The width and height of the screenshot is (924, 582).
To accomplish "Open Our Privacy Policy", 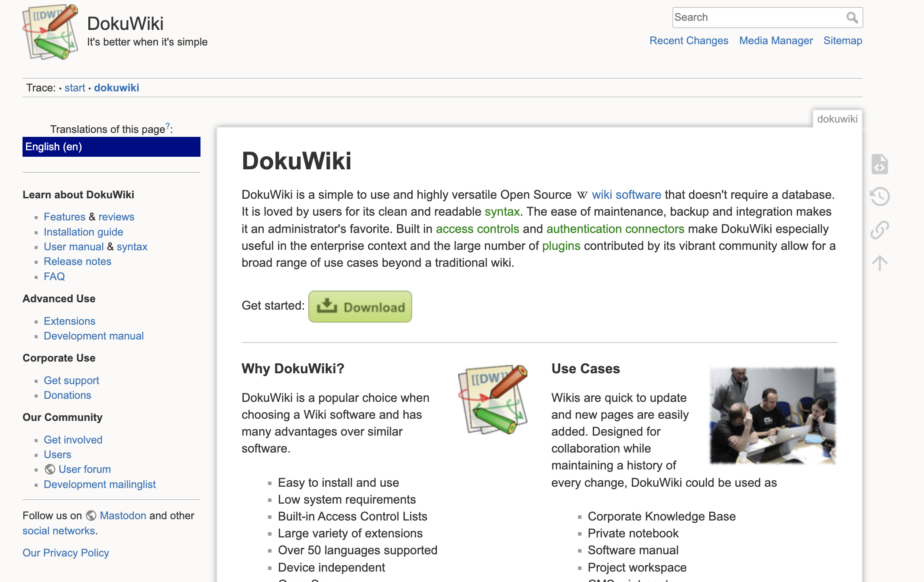I will click(66, 553).
